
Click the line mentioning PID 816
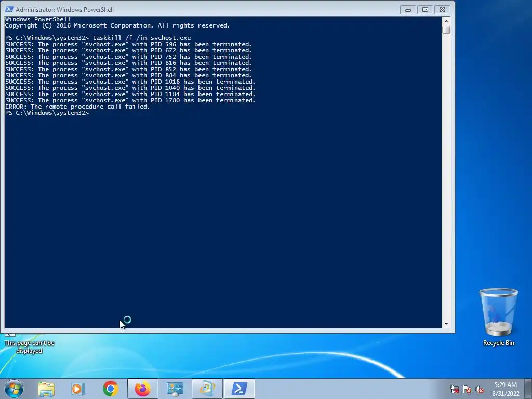128,63
